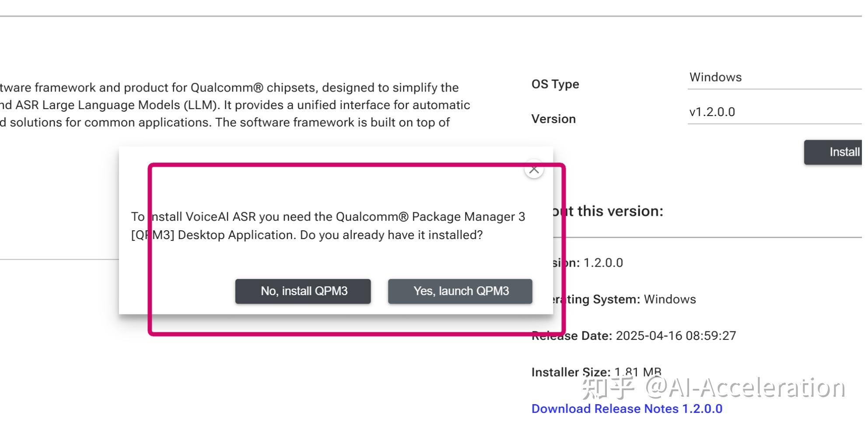Click the "Version" field label beside v1.2.0.0
This screenshot has height=423, width=868.
[553, 119]
